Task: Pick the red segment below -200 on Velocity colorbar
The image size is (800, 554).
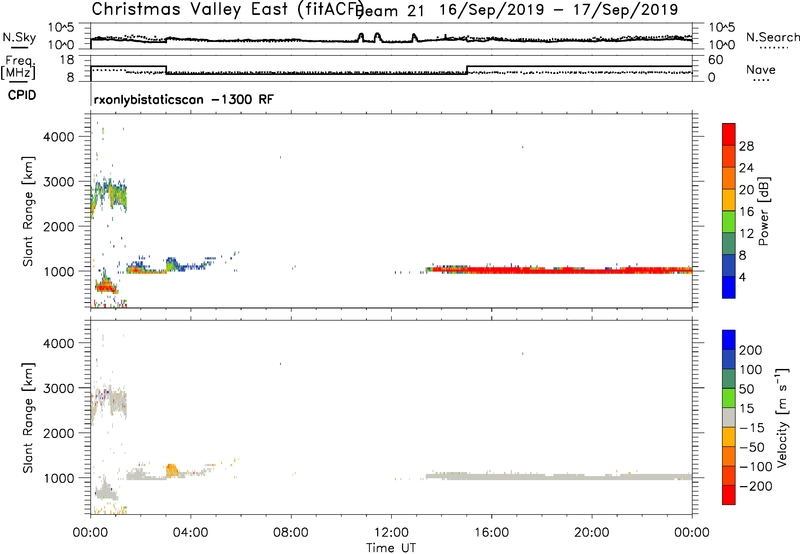Action: point(729,495)
